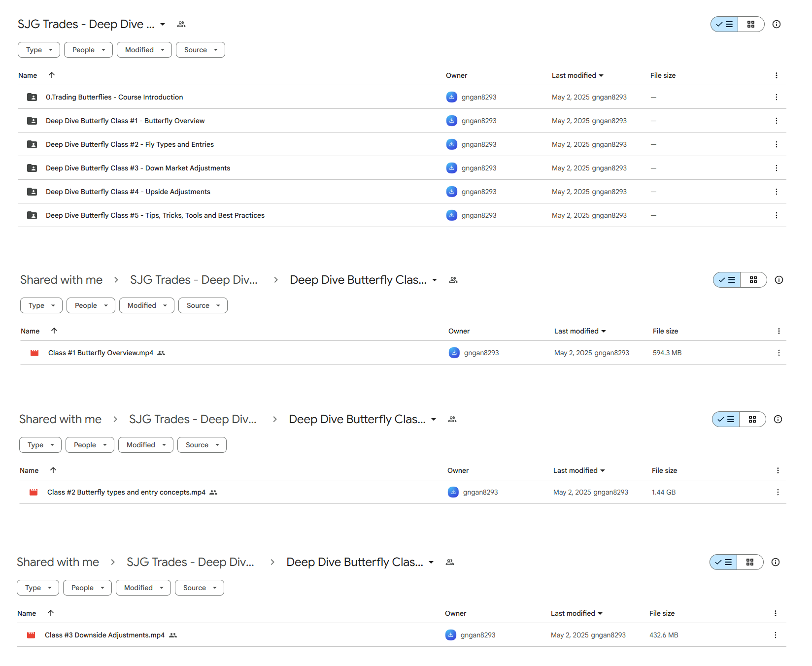Go to Shared with me above Class #1 mp4
The width and height of the screenshot is (812, 666).
pyautogui.click(x=62, y=280)
